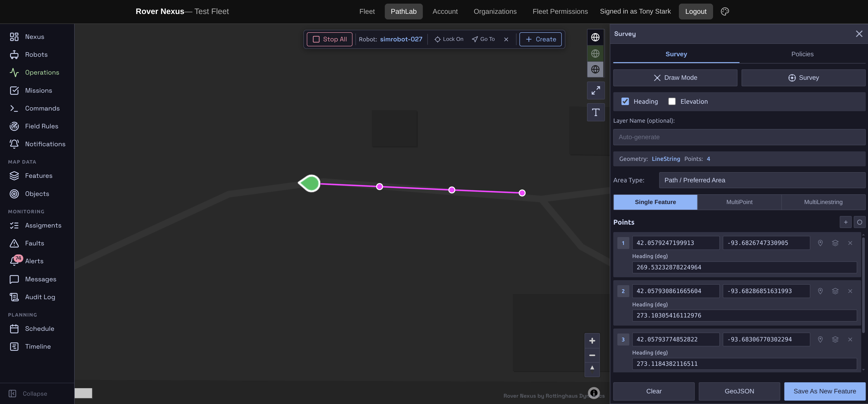The height and width of the screenshot is (404, 868).
Task: Pick point 3 location on map
Action: tap(820, 340)
